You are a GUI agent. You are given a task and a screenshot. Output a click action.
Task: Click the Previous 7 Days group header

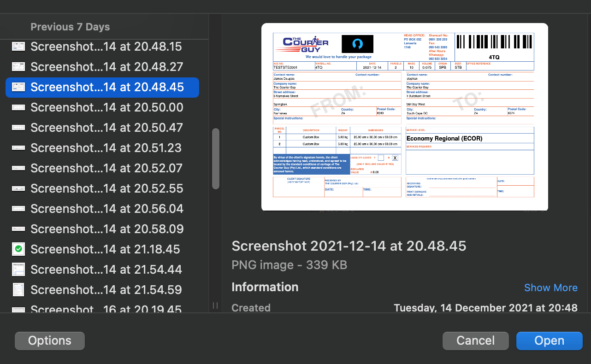click(x=70, y=27)
